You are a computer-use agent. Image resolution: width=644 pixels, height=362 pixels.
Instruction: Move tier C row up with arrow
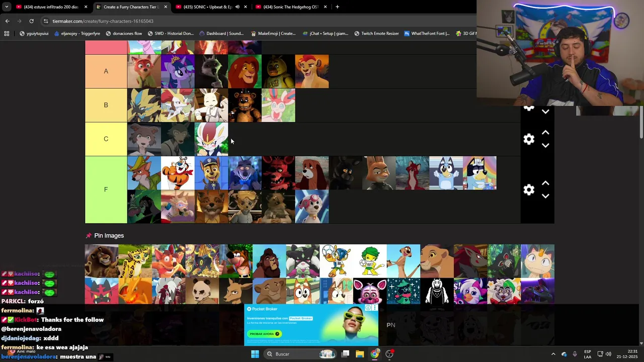tap(545, 133)
